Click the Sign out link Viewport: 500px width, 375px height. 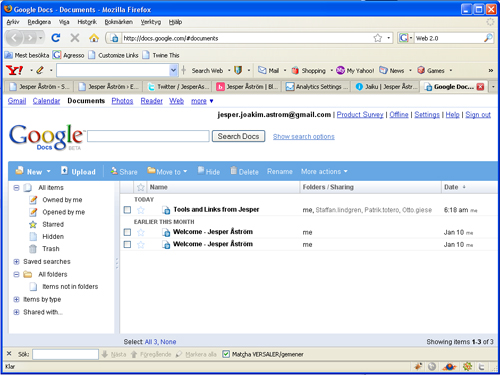click(478, 115)
